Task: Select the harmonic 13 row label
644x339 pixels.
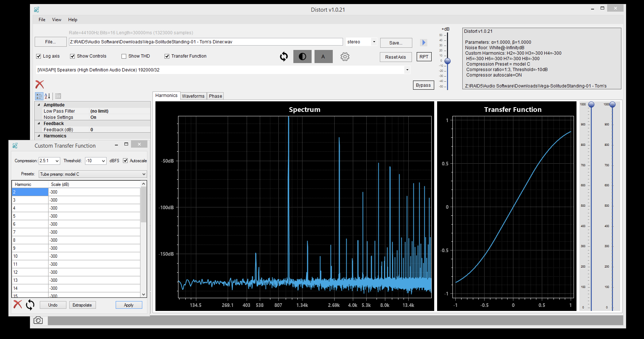Action: point(30,280)
